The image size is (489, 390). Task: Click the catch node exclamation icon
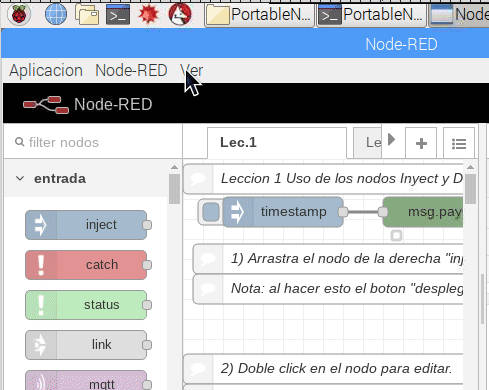coord(41,265)
